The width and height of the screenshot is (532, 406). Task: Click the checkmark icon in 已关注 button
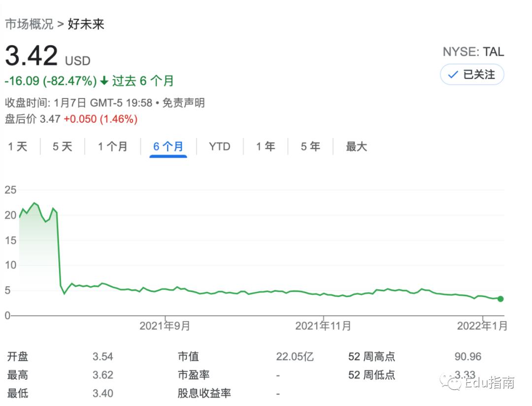click(x=453, y=75)
